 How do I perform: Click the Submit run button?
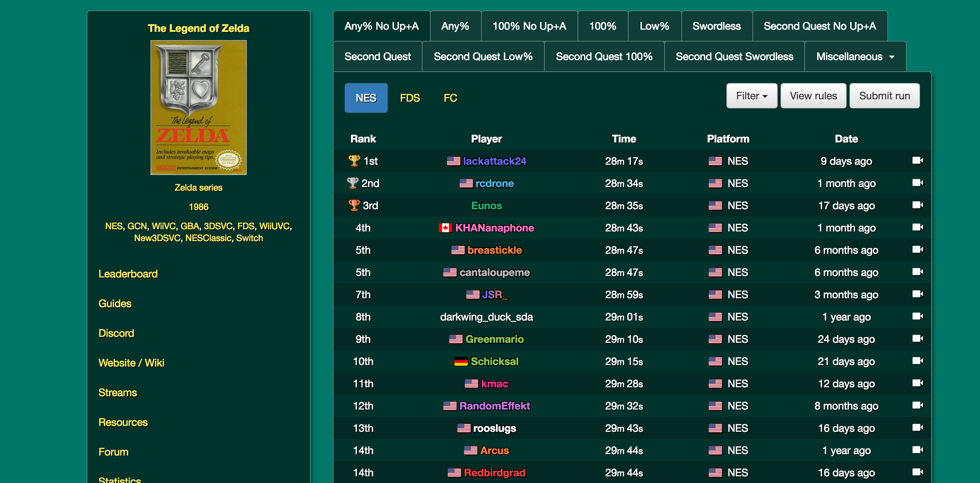(884, 96)
